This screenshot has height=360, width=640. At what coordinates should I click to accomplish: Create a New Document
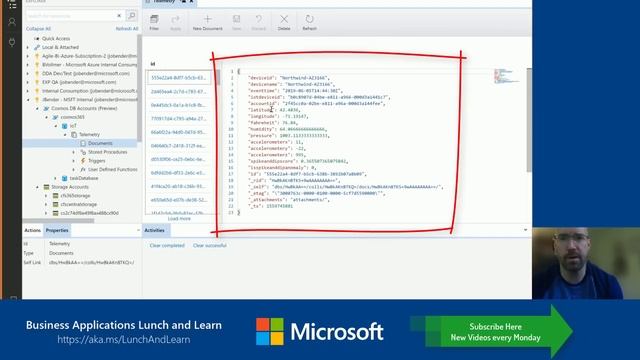207,22
